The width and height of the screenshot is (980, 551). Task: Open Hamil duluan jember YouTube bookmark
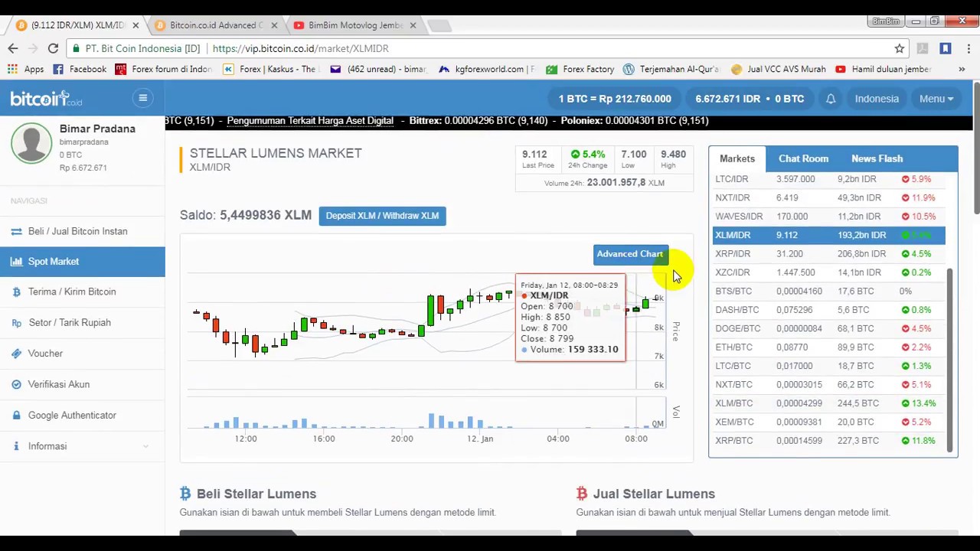pos(884,69)
